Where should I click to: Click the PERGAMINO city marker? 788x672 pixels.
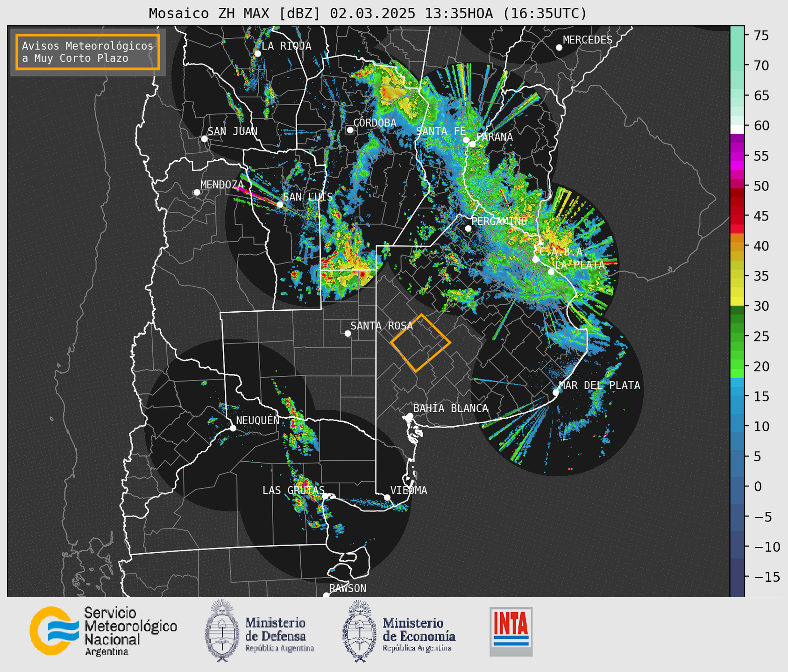[x=468, y=229]
